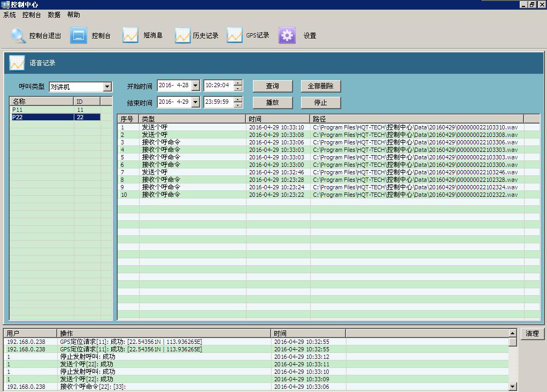The image size is (547, 392).
Task: Select device P11 in the list
Action: (56, 110)
